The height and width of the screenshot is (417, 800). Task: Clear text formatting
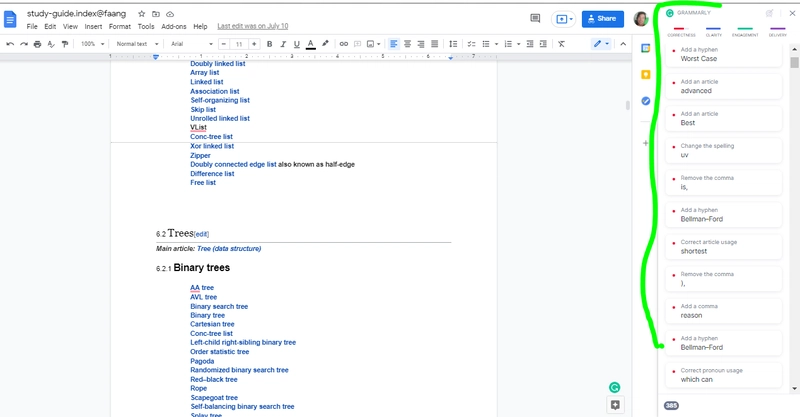[x=561, y=44]
